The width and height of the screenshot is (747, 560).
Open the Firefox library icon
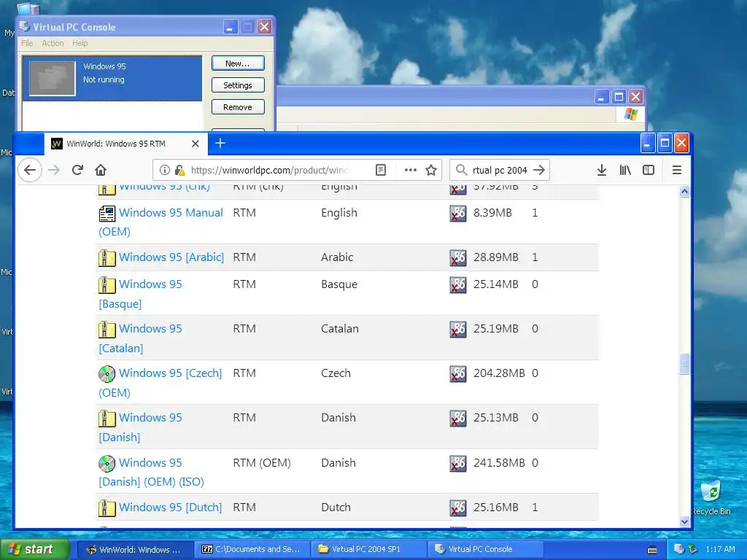(x=625, y=170)
